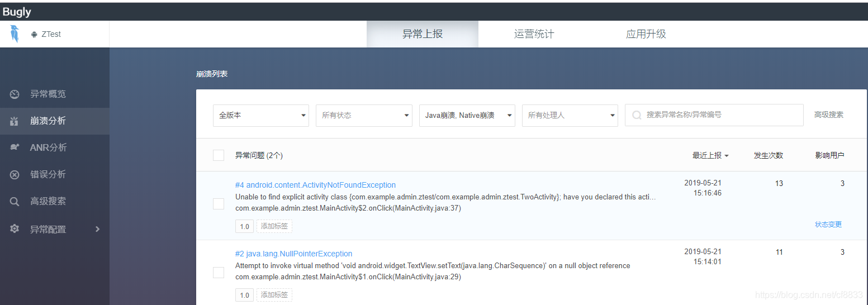
Task: Click the Bugly title text
Action: pyautogui.click(x=17, y=12)
